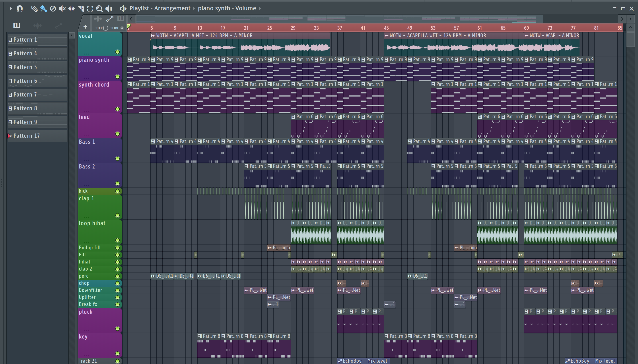Click the horizontal overview scrollbar

[x=339, y=19]
